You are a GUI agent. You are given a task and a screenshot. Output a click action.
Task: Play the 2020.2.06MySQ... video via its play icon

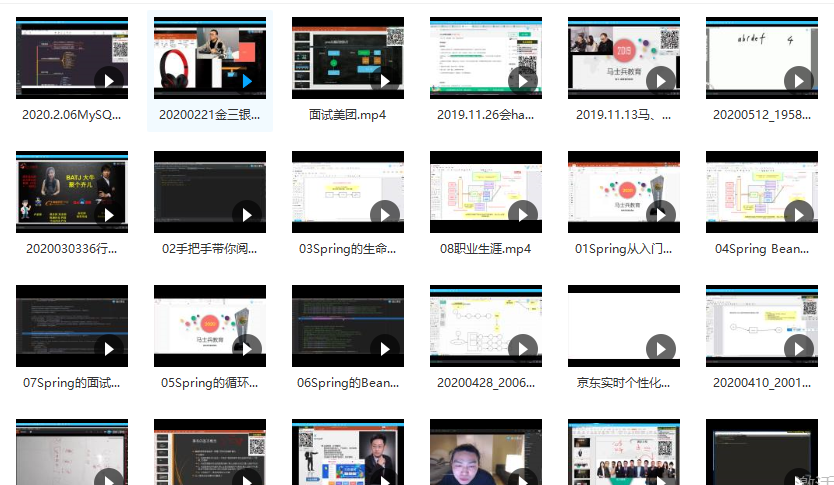[109, 81]
